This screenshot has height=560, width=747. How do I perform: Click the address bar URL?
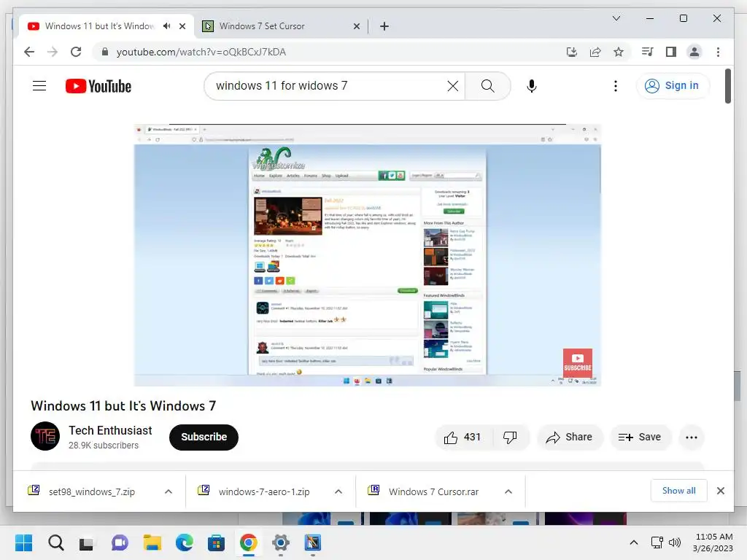click(201, 52)
